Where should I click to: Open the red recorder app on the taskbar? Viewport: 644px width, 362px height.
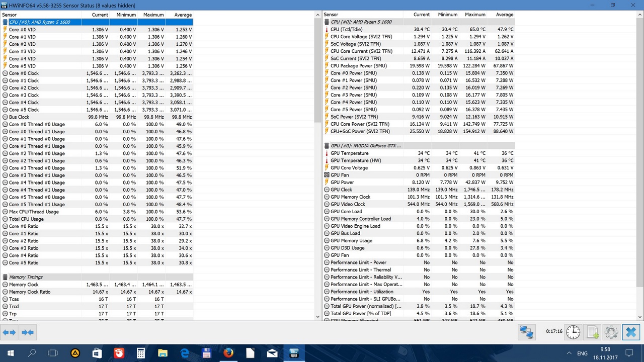point(119,353)
